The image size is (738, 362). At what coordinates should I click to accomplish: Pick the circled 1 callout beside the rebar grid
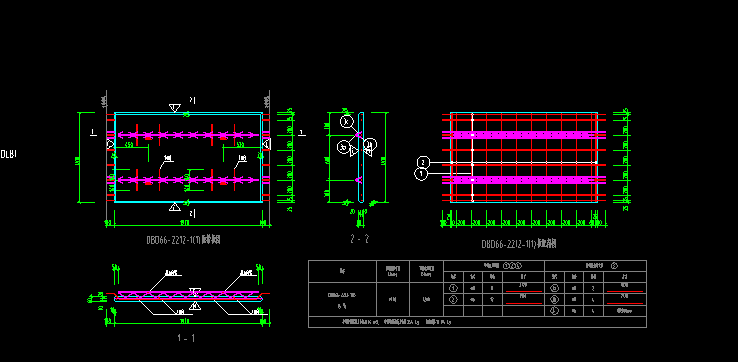(421, 175)
